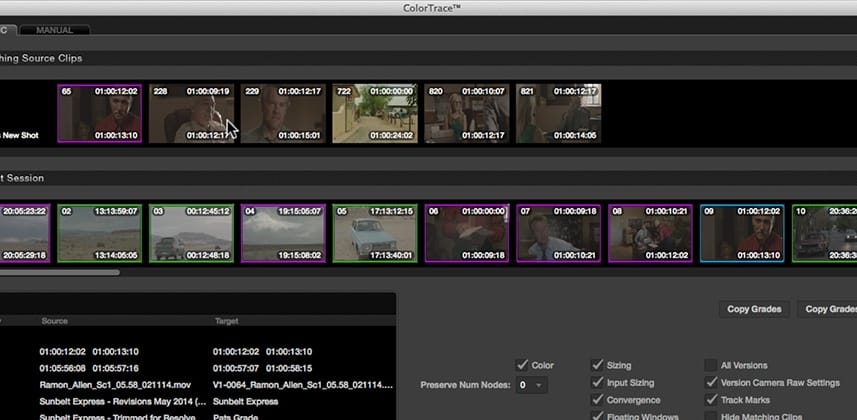Screen dimensions: 857x420
Task: Click source timecode 01:05:56:08 in table
Action: 62,368
